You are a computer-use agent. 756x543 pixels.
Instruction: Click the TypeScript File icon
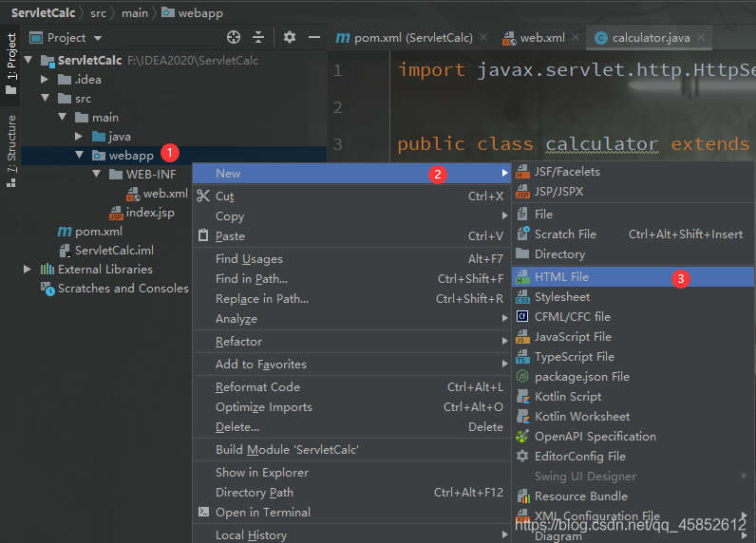522,357
